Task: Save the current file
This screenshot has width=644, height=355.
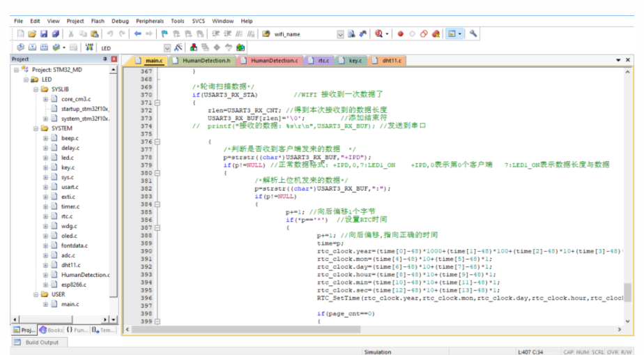Action: [44, 34]
